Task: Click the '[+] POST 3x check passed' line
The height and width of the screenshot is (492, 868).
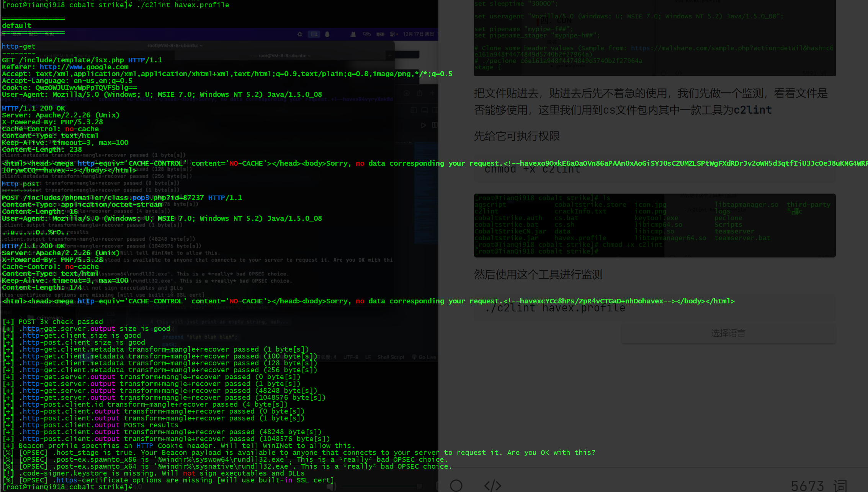Action: click(x=53, y=322)
